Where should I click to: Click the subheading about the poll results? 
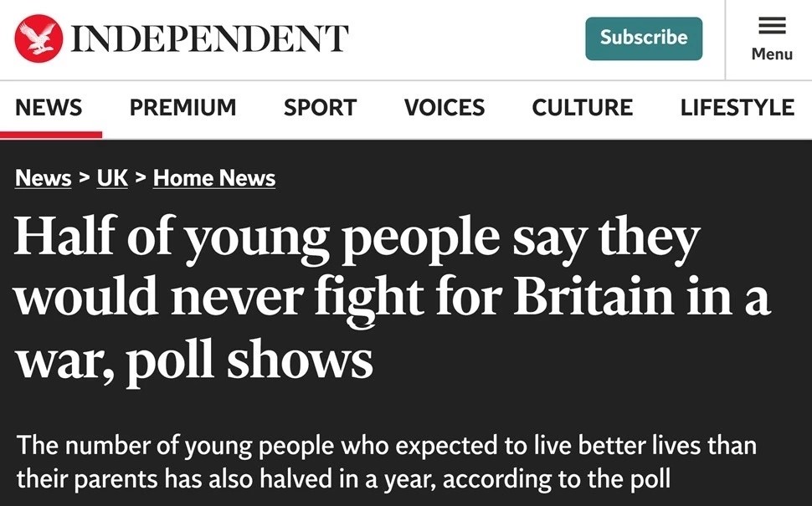coord(386,463)
